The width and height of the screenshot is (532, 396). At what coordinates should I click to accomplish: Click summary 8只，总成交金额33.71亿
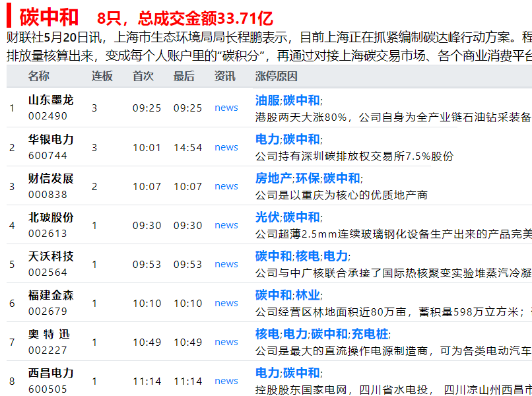click(x=185, y=18)
